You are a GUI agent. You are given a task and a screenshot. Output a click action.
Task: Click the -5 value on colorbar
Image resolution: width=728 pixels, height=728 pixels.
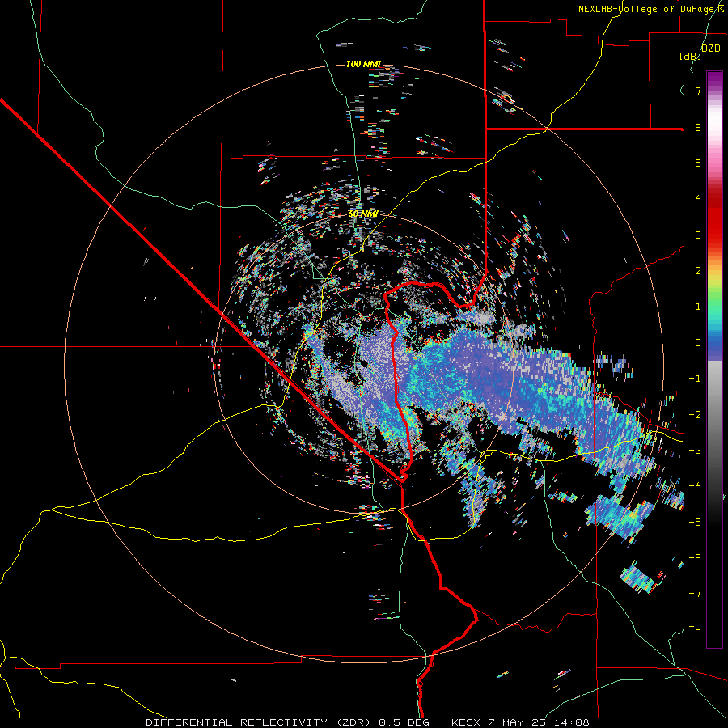pyautogui.click(x=695, y=523)
